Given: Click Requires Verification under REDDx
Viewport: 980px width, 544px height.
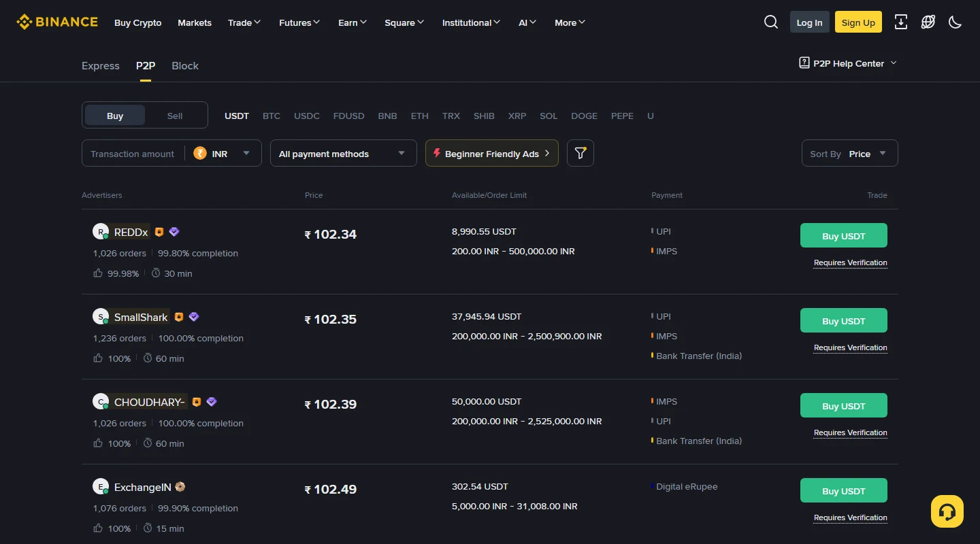Looking at the screenshot, I should click(x=851, y=262).
